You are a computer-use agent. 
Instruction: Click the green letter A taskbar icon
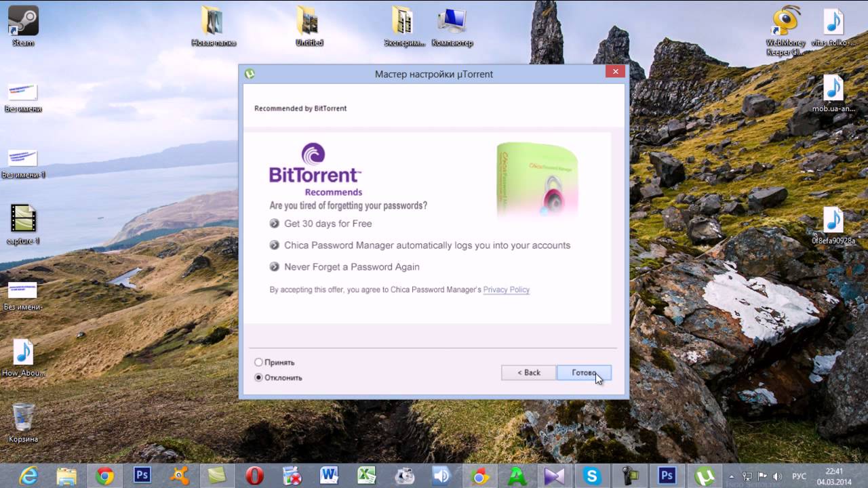pyautogui.click(x=517, y=476)
